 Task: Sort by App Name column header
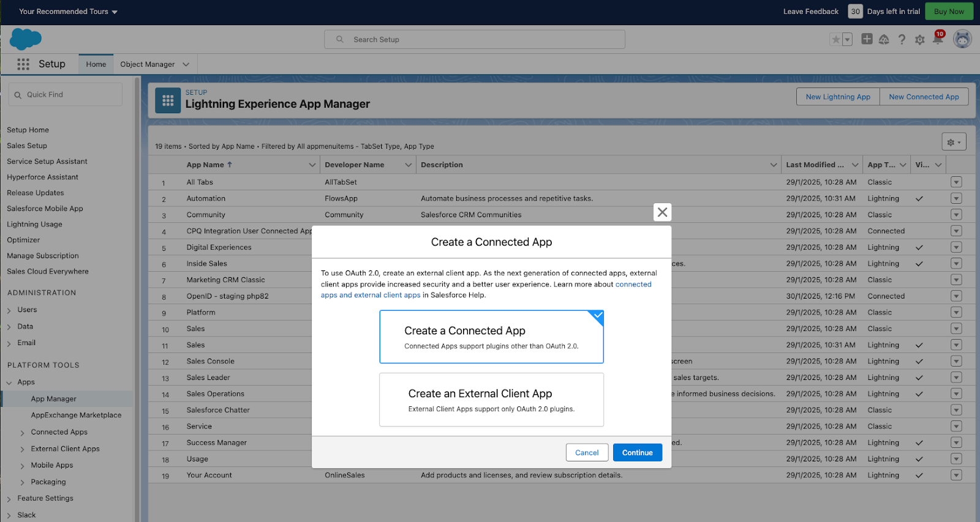[209, 165]
